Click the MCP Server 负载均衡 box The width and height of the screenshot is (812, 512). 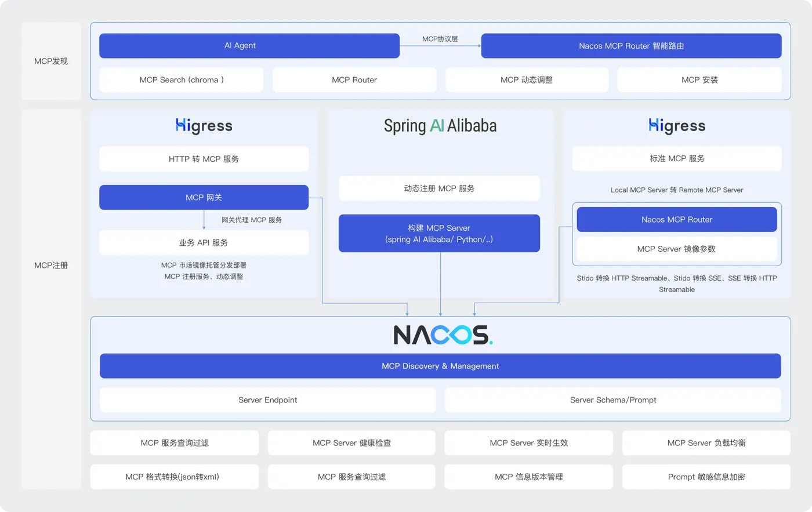[706, 443]
